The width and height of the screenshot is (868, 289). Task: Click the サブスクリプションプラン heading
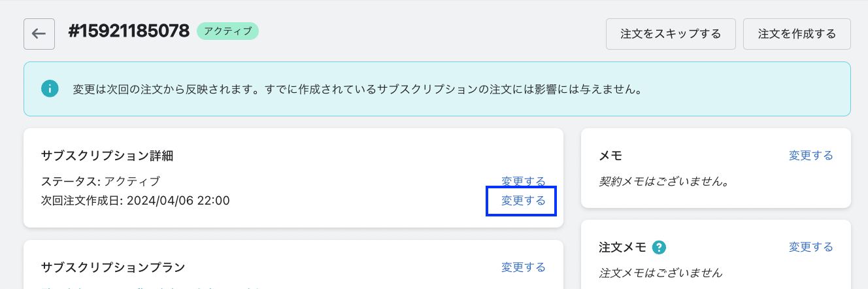click(113, 267)
